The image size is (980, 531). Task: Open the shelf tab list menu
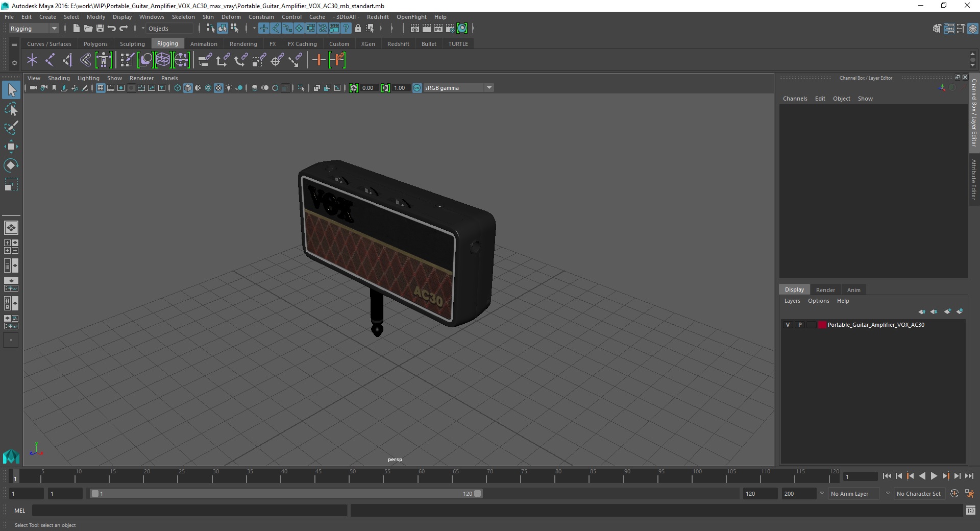(14, 44)
